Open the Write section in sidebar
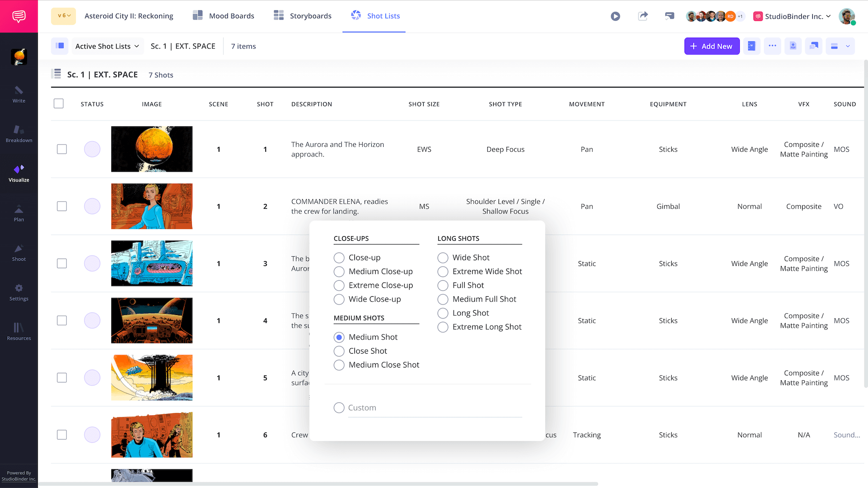 click(19, 94)
